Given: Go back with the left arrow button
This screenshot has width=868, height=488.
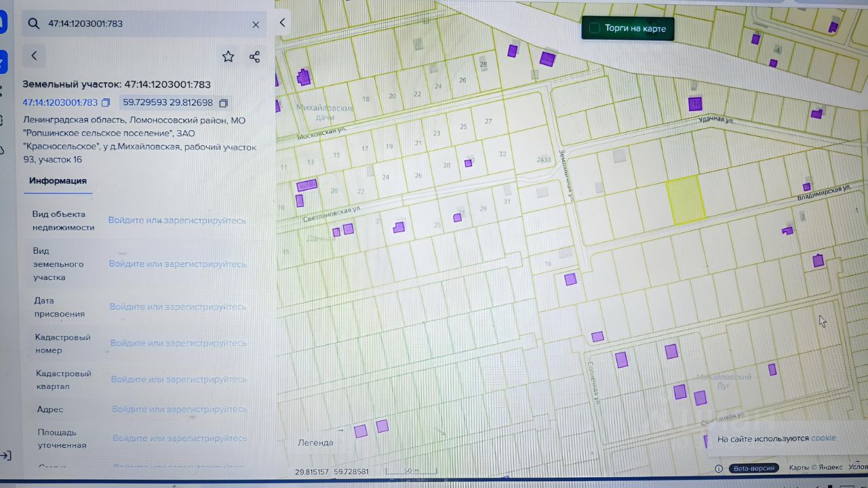Looking at the screenshot, I should coord(34,56).
